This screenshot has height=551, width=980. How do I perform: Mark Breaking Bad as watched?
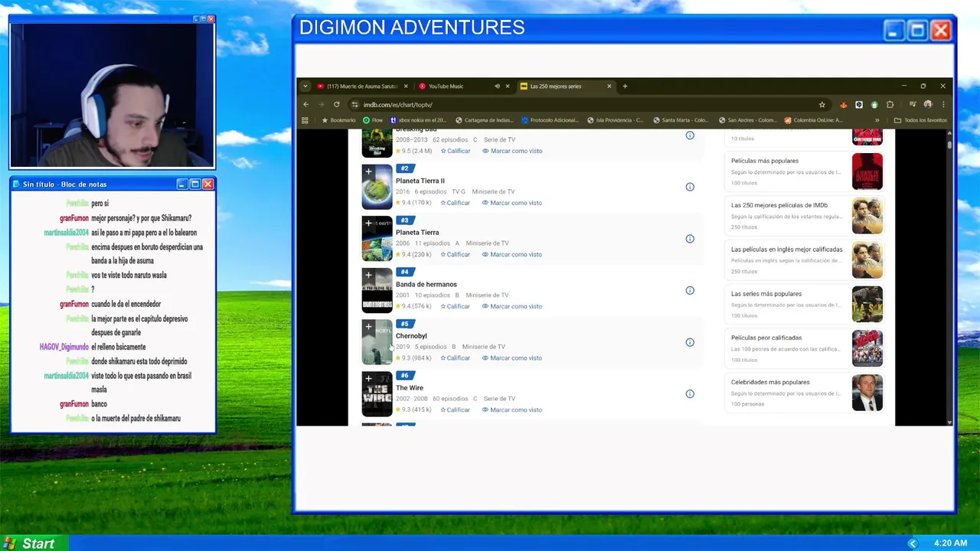[x=512, y=151]
